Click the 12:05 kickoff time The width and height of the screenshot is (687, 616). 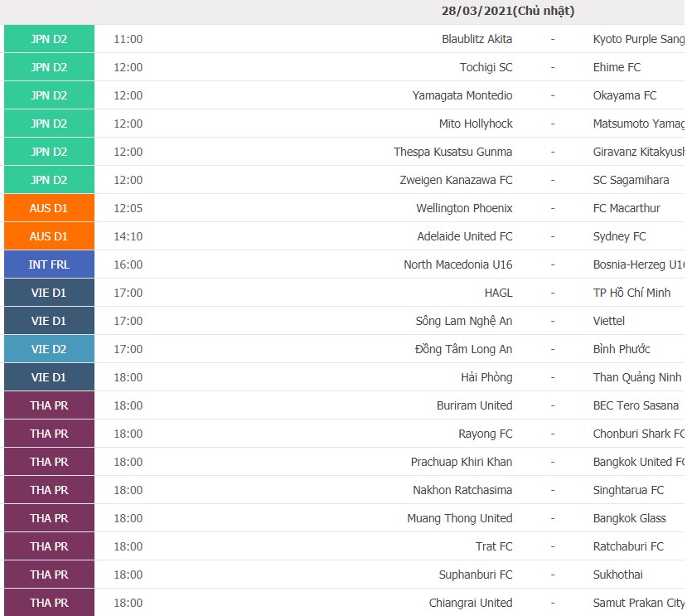128,208
